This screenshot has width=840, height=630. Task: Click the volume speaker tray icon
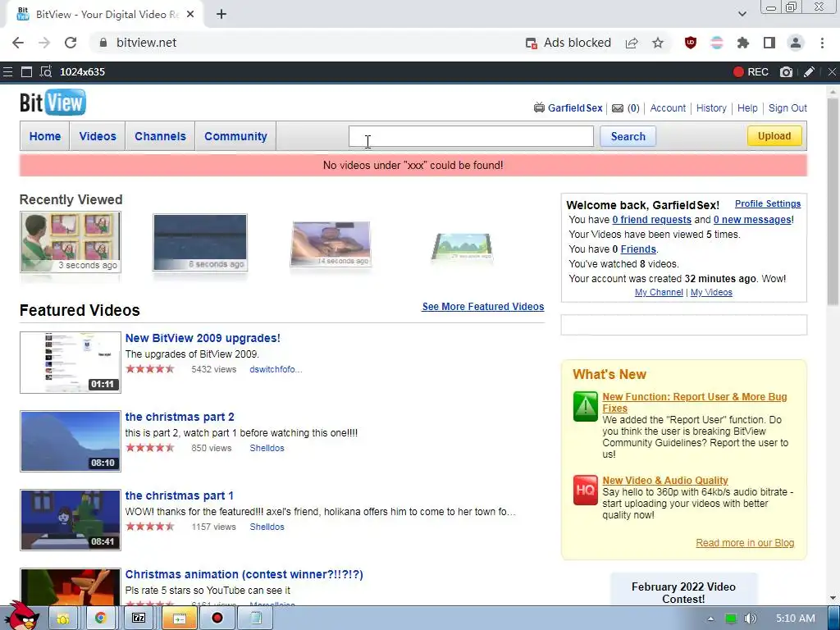click(x=751, y=619)
